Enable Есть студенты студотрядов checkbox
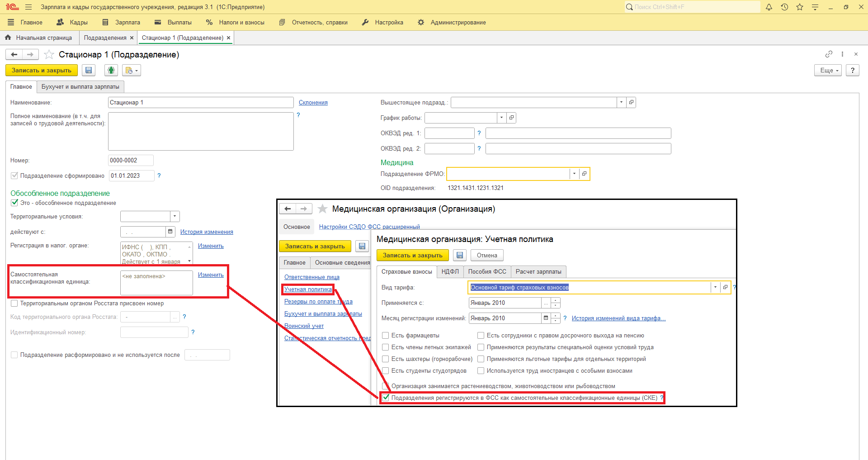 386,370
